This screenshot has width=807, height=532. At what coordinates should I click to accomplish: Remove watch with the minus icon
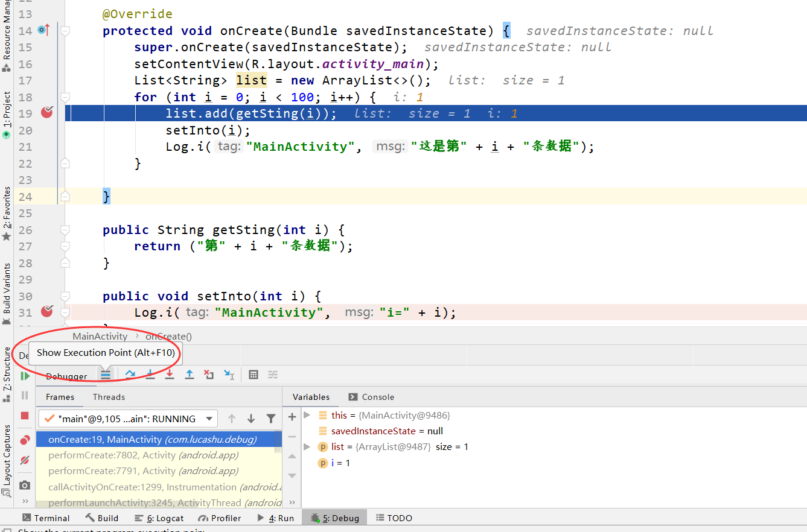tap(292, 436)
